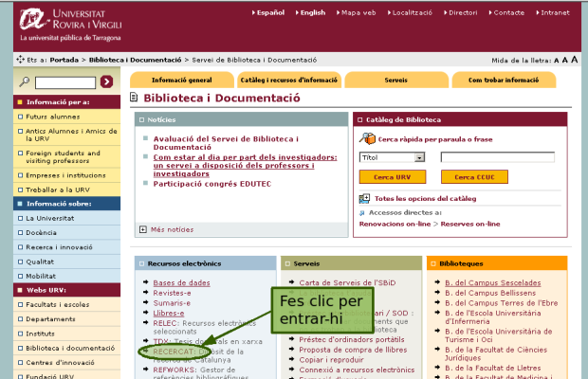
Task: Click the magnifying glass search icon
Action: tap(25, 81)
